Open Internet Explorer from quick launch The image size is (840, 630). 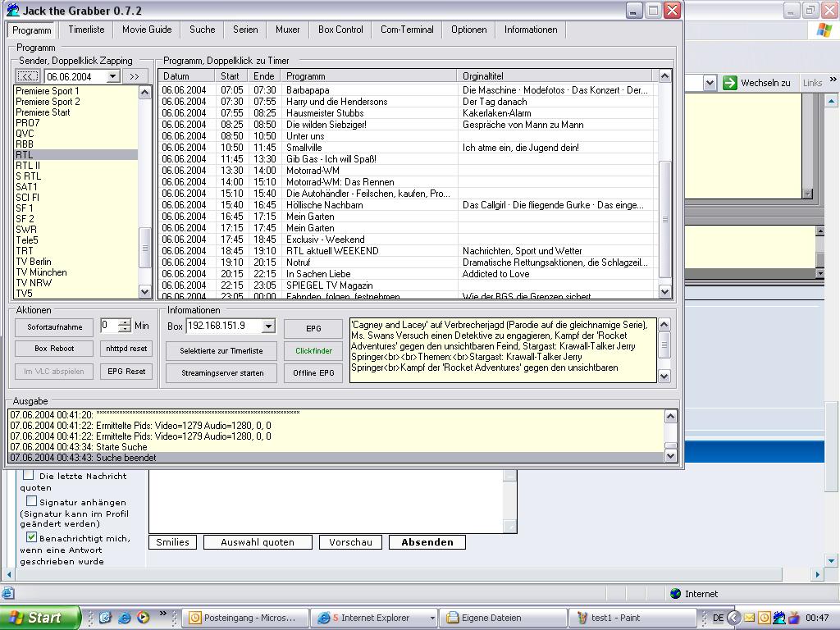124,618
